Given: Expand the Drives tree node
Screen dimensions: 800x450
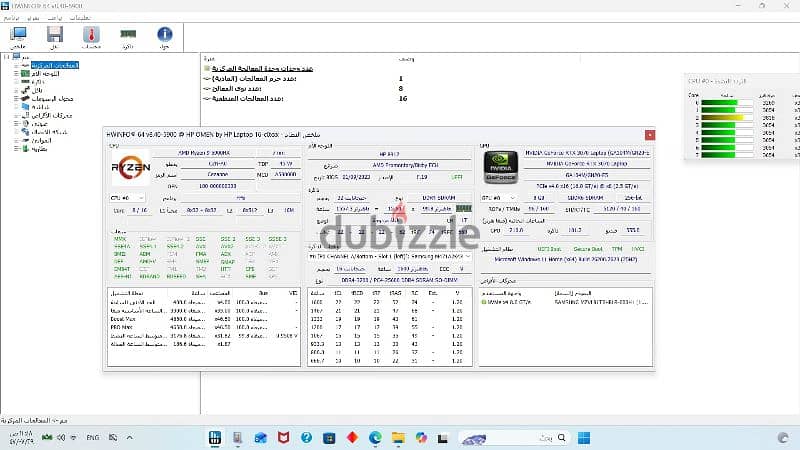Looking at the screenshot, I should tap(16, 115).
